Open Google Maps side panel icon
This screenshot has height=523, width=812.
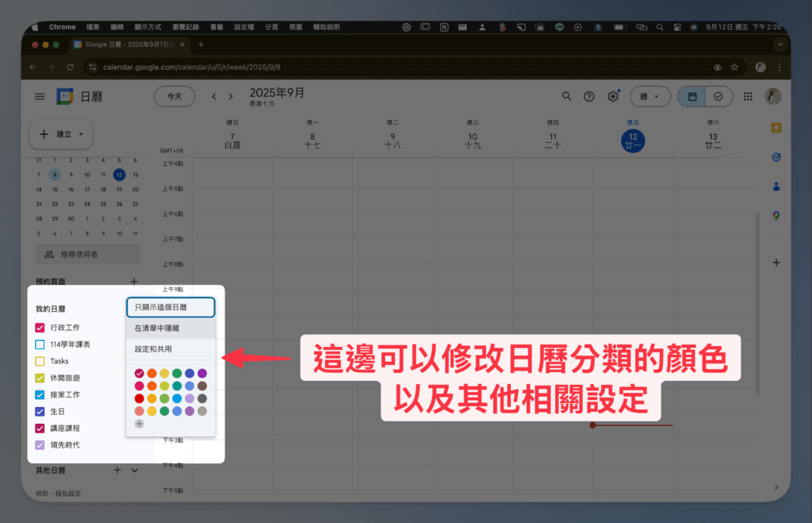coord(776,215)
